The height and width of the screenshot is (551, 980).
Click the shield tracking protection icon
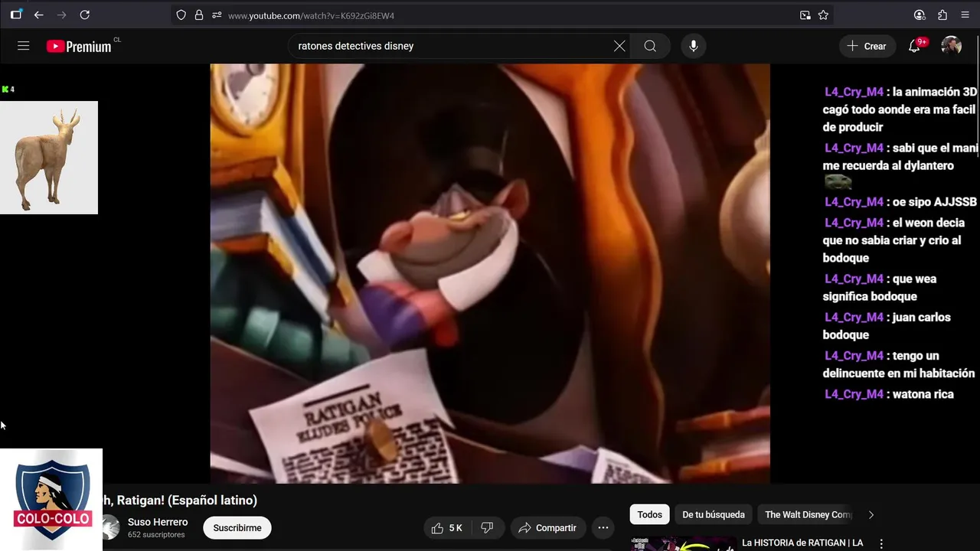pyautogui.click(x=181, y=15)
